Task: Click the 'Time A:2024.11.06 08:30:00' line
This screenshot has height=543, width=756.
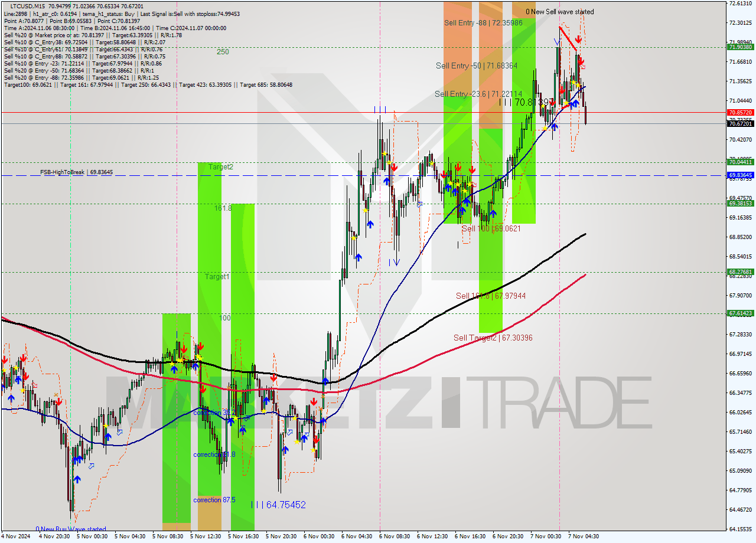Action: point(115,28)
